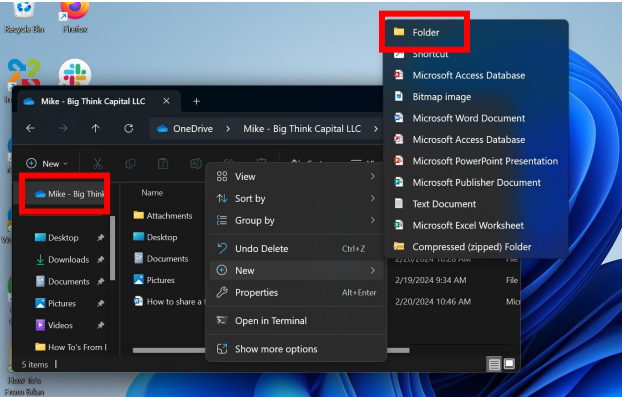
Task: Launch Firefox from the desktop
Action: tap(75, 16)
